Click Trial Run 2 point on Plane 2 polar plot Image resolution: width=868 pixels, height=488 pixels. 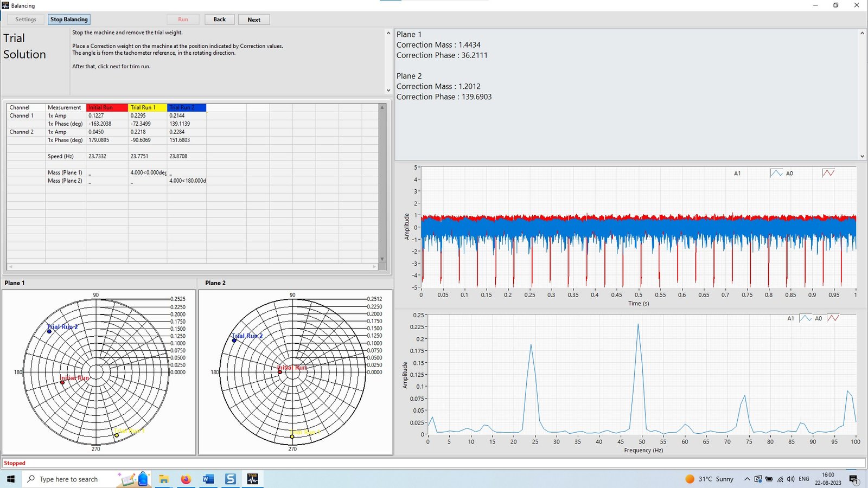[x=234, y=340]
